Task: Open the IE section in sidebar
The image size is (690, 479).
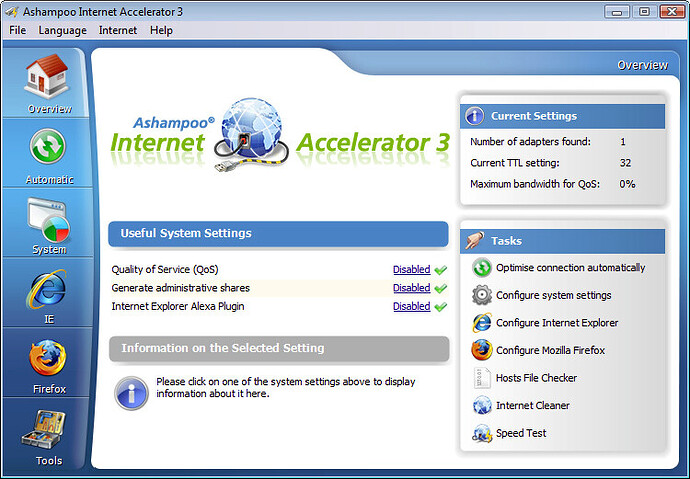Action: 47,290
